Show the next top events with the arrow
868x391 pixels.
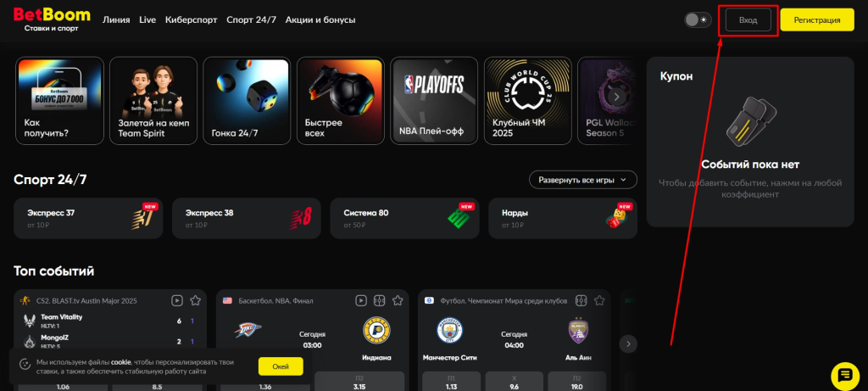(628, 344)
